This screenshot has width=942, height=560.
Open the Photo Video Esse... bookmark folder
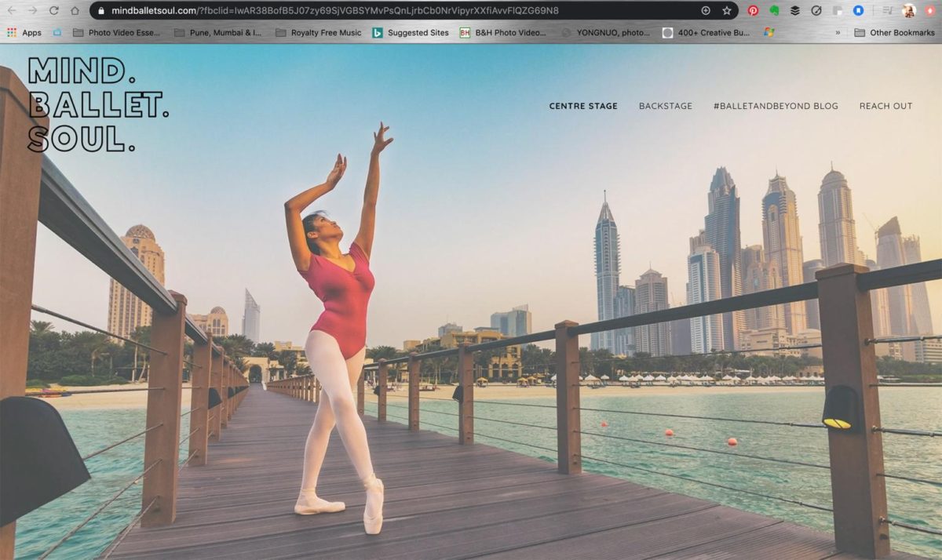116,32
